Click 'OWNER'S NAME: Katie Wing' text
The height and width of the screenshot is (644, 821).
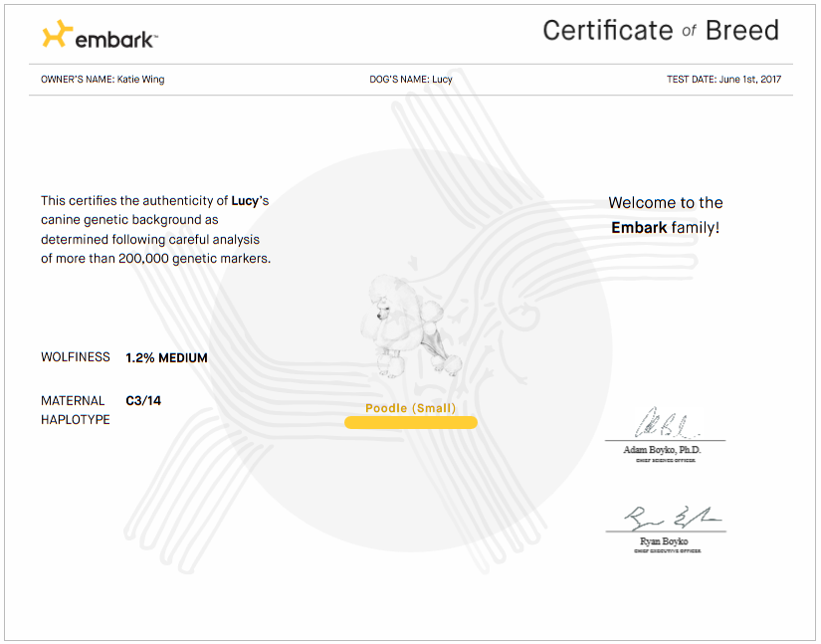(x=103, y=79)
